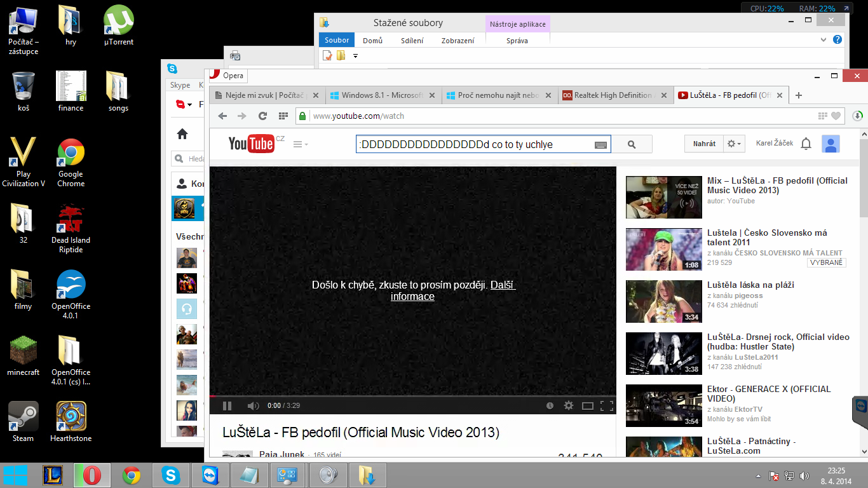Select the Google Chrome desktop shortcut
The image size is (868, 488).
71,162
